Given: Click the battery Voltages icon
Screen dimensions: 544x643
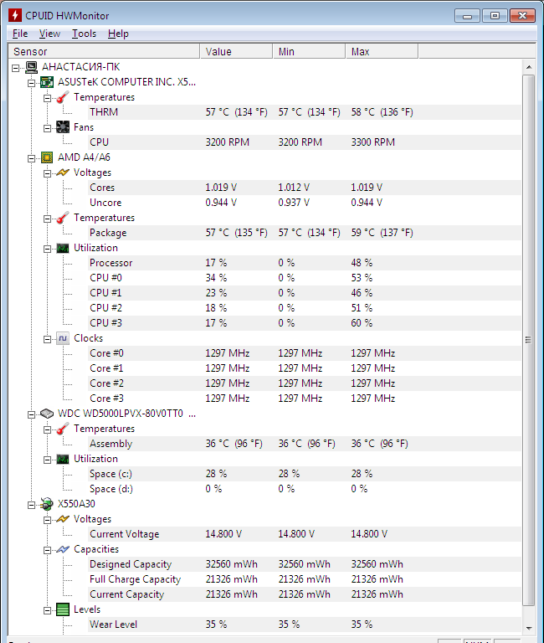Looking at the screenshot, I should (x=63, y=519).
